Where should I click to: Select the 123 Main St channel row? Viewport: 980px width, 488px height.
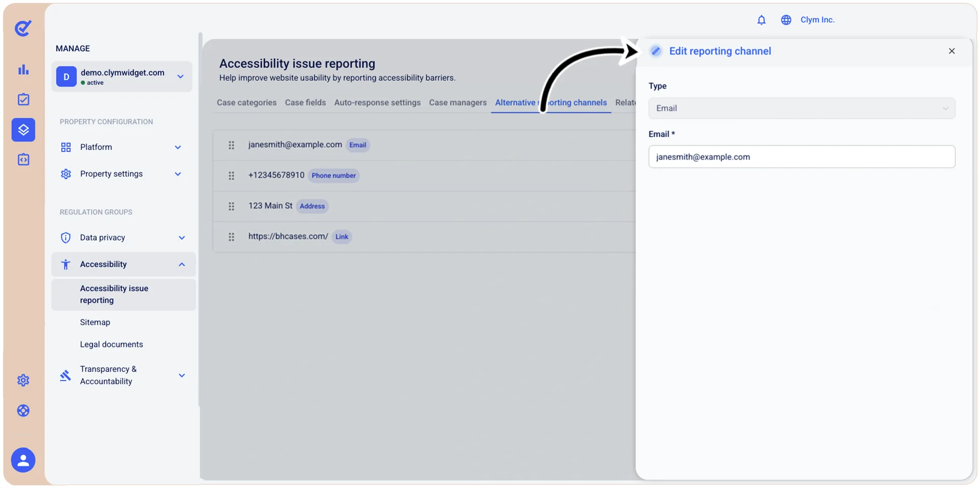(x=424, y=206)
